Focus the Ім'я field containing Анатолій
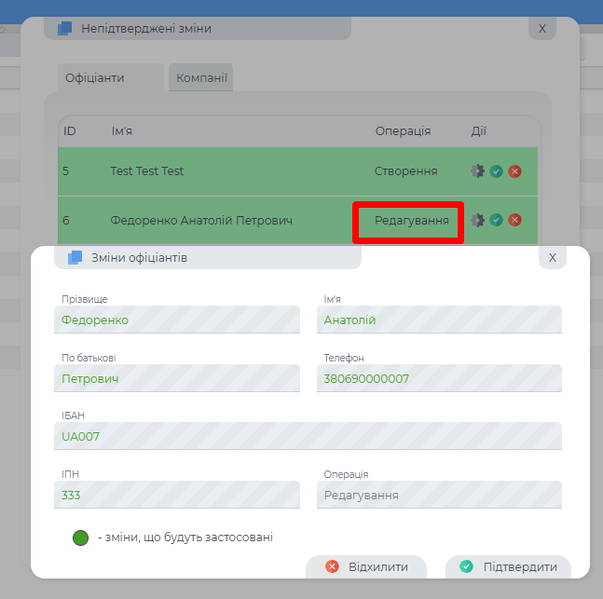This screenshot has width=603, height=599. [439, 320]
